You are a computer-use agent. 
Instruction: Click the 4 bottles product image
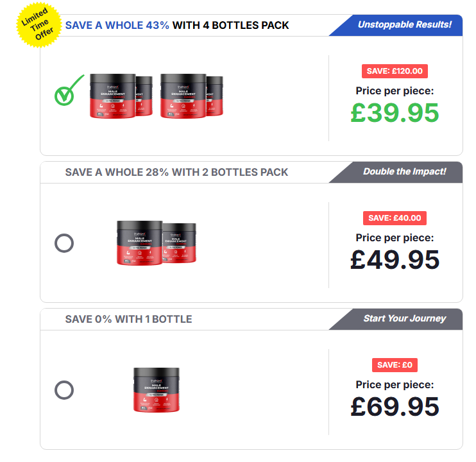click(157, 96)
